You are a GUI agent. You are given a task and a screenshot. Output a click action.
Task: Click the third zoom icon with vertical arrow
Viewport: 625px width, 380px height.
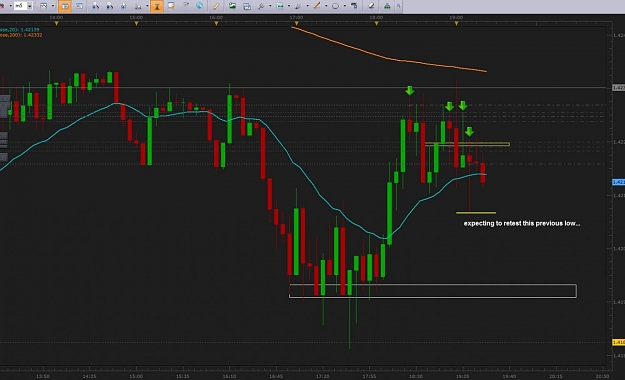click(124, 6)
